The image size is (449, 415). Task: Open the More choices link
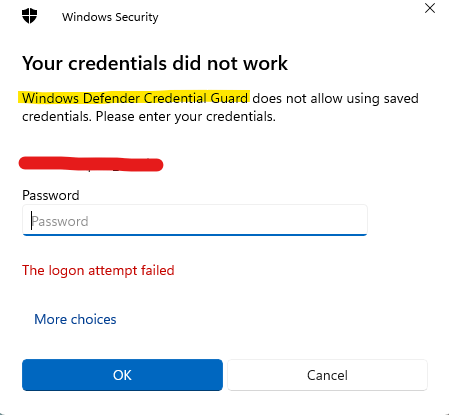point(75,319)
